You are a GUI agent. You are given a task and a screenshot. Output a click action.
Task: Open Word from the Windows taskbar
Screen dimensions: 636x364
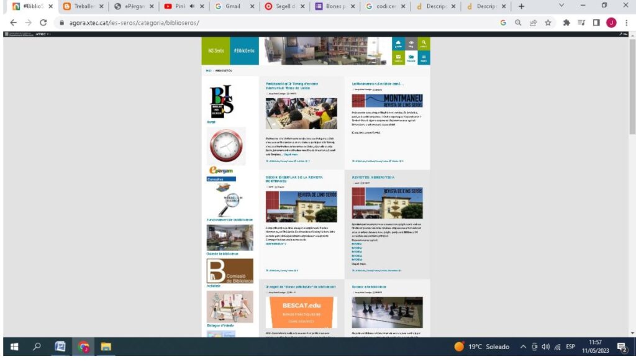tap(60, 347)
